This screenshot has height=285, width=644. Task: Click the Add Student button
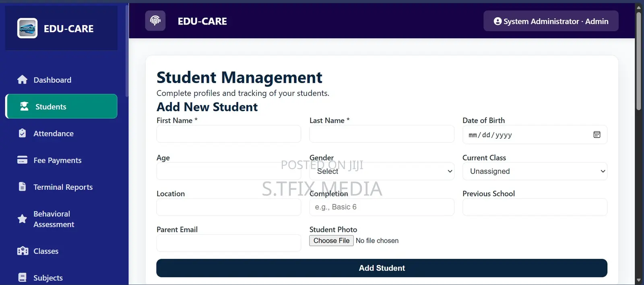coord(382,268)
